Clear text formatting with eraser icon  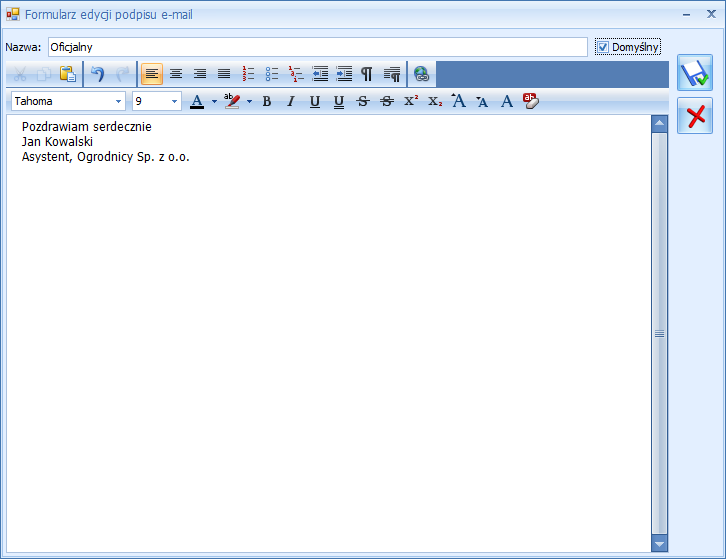click(531, 101)
